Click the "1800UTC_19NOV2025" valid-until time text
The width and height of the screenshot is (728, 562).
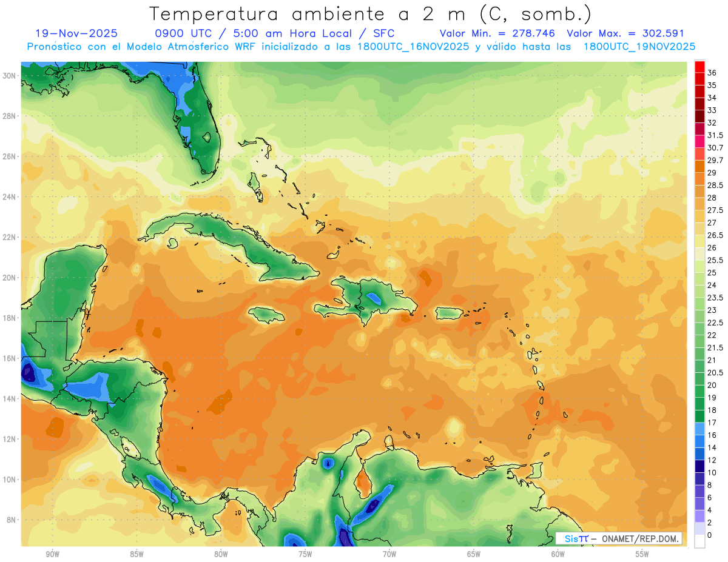[x=639, y=47]
